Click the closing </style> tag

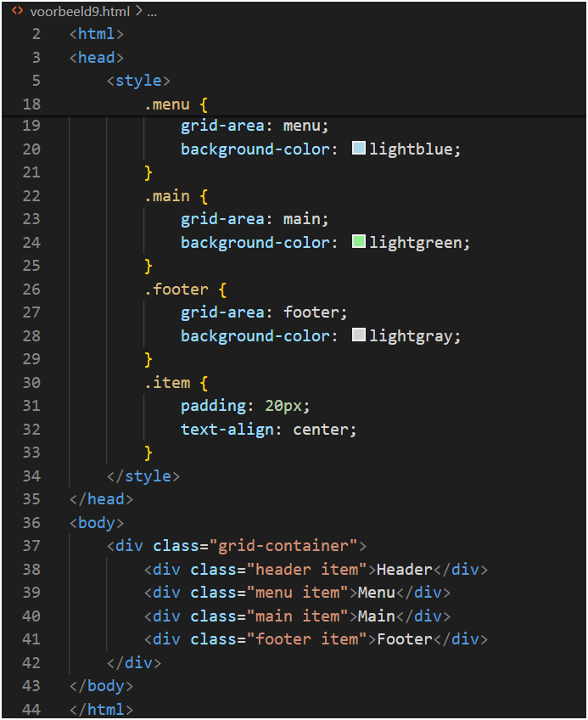pos(143,475)
